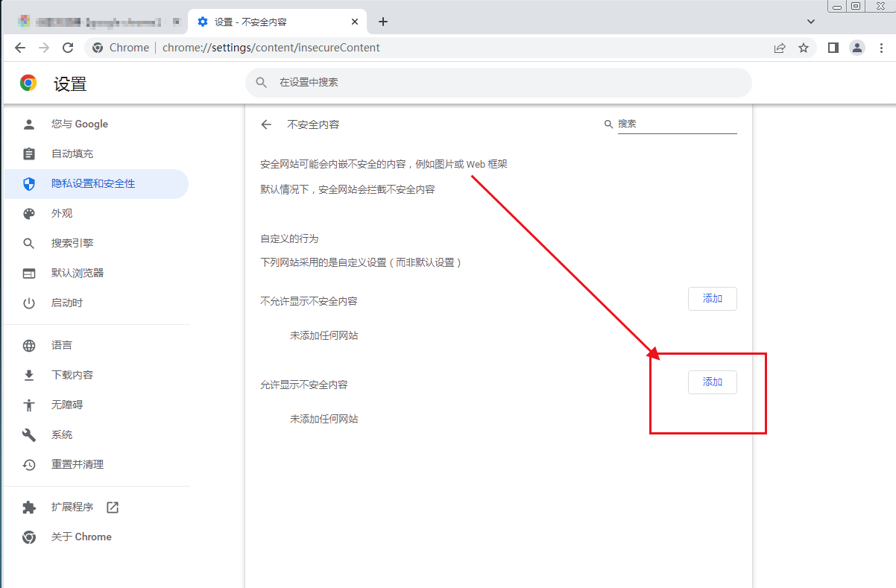Image resolution: width=896 pixels, height=588 pixels.
Task: Click 添加 for 允许显示不安全内容
Action: (713, 382)
